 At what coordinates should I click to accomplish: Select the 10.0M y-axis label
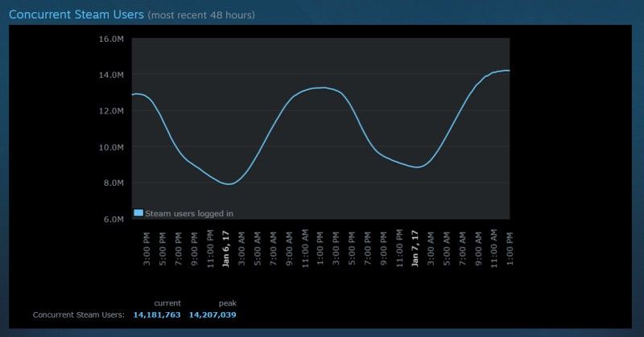point(111,147)
